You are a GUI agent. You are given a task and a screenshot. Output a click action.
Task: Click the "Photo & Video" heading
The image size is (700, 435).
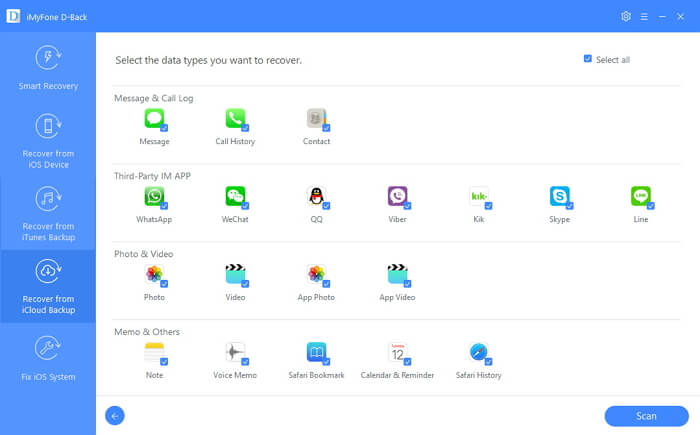pyautogui.click(x=144, y=254)
